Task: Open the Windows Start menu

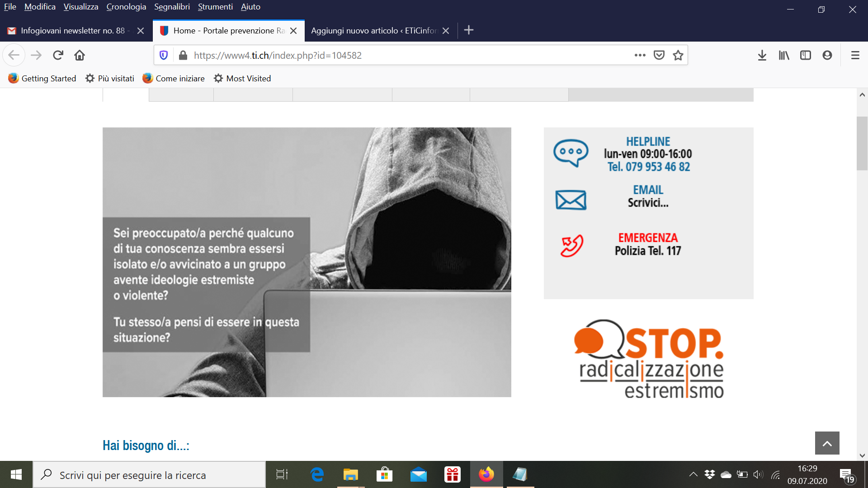Action: point(16,474)
